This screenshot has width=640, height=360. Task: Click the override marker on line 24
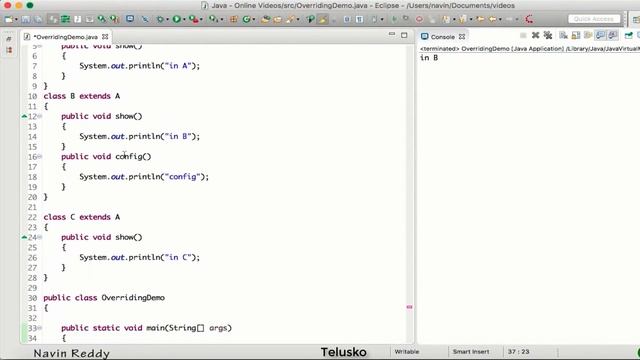pos(24,237)
